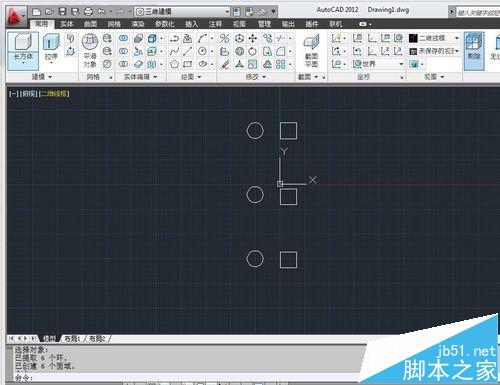Expand the 实体编辑 panel title
The height and width of the screenshot is (385, 500).
(140, 77)
